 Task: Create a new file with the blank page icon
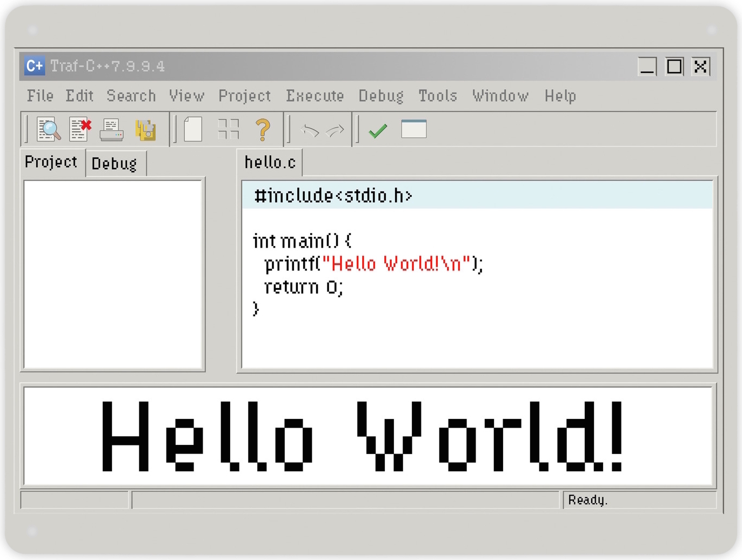coord(192,129)
